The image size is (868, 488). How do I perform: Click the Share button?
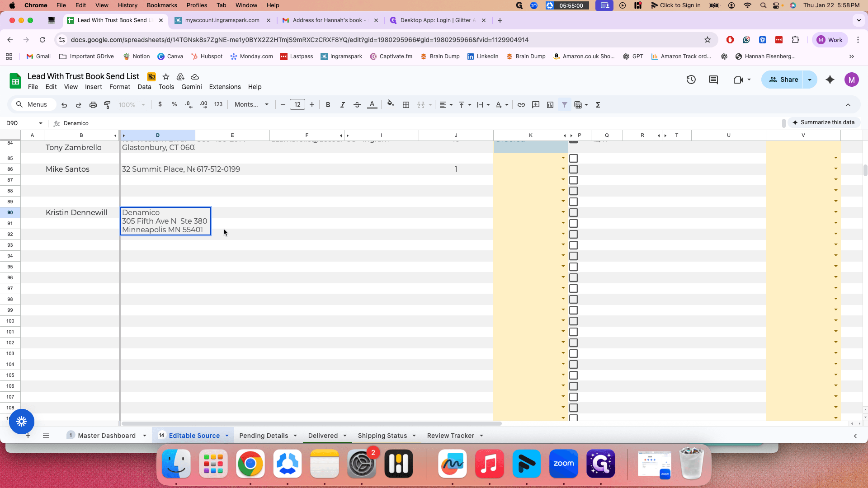(x=783, y=80)
